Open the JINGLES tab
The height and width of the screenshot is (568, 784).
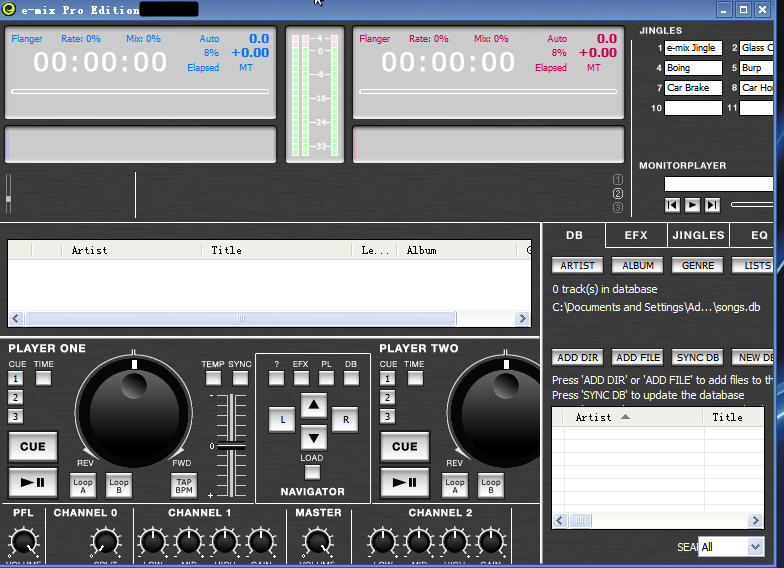(698, 236)
